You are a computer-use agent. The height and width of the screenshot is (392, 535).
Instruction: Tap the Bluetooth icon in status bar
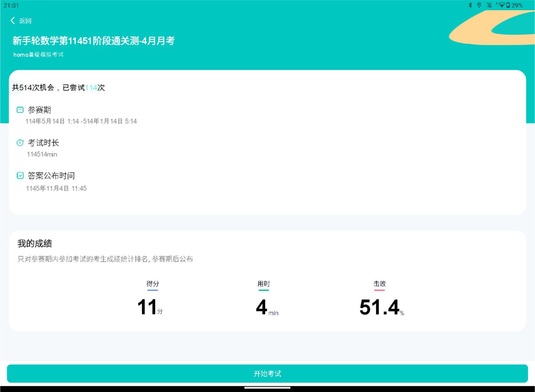pyautogui.click(x=470, y=5)
